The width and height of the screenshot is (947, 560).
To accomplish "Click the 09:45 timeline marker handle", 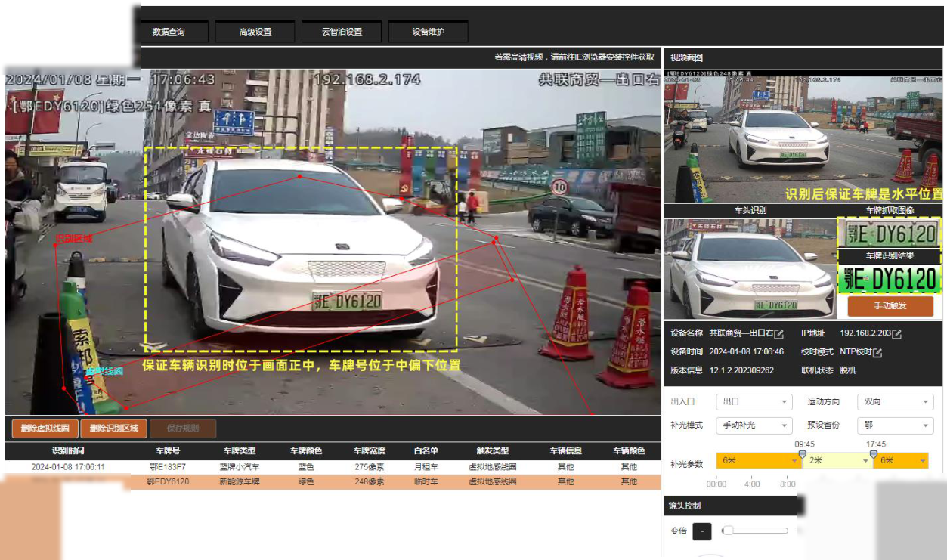I will point(803,454).
